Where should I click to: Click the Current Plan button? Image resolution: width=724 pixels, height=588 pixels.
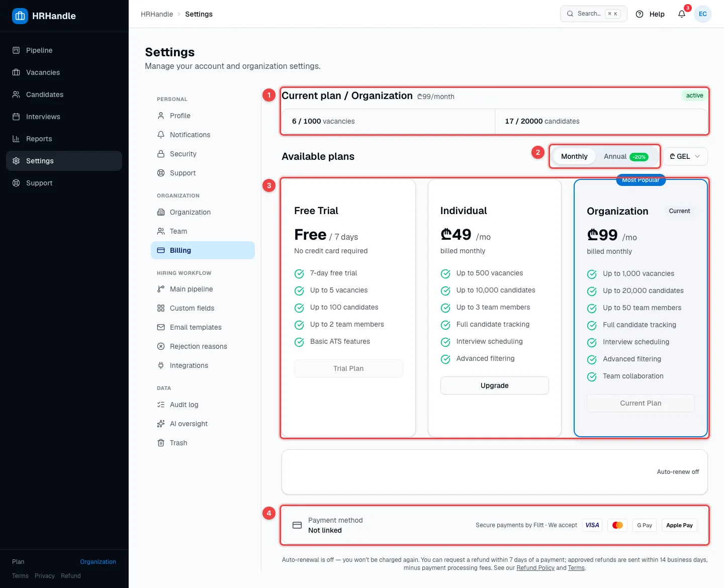pyautogui.click(x=641, y=403)
